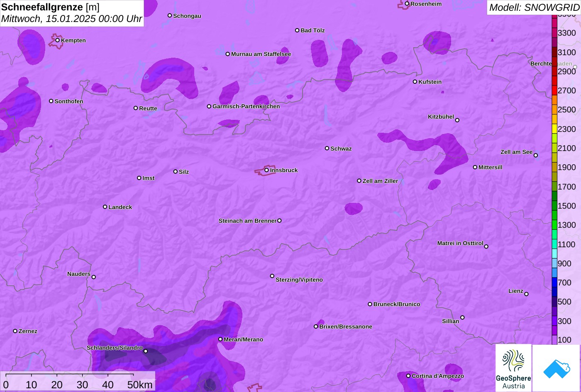This screenshot has width=581, height=392.
Task: Click the legend value 100
Action: 564,340
